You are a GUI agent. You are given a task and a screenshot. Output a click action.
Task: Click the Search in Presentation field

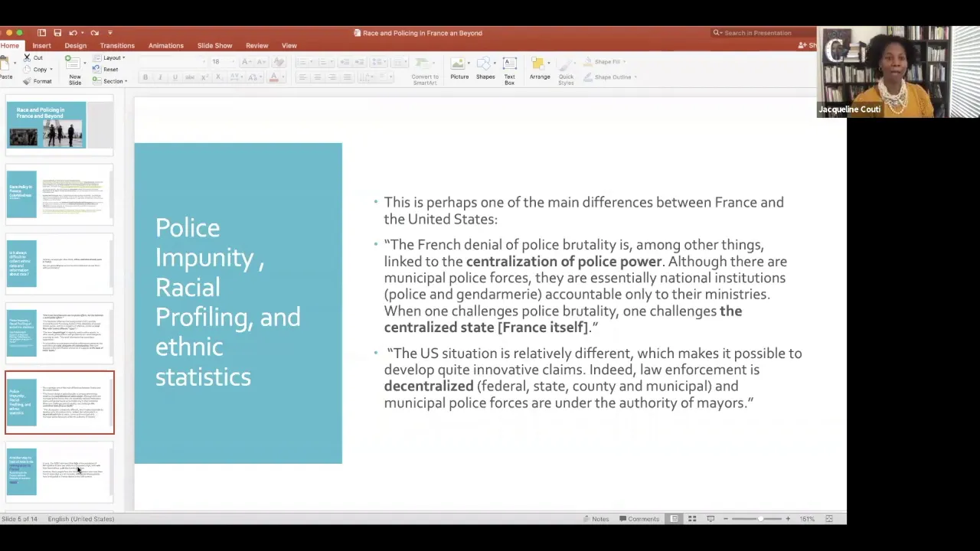coord(763,33)
